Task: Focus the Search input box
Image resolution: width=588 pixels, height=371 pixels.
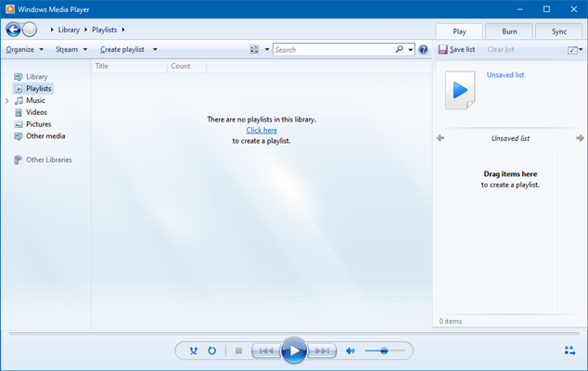Action: [334, 49]
